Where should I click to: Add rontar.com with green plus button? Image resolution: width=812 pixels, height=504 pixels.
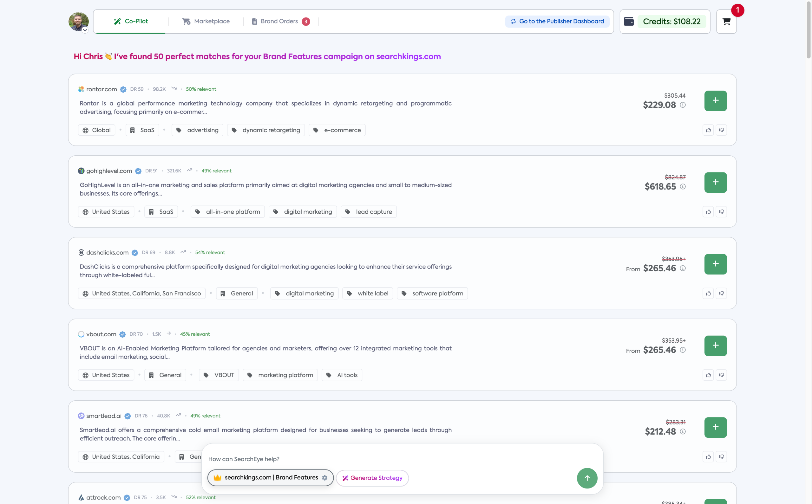point(715,101)
